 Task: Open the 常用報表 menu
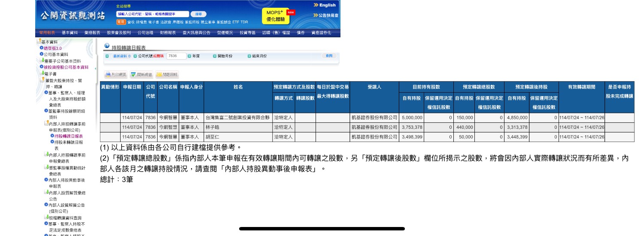click(x=47, y=33)
